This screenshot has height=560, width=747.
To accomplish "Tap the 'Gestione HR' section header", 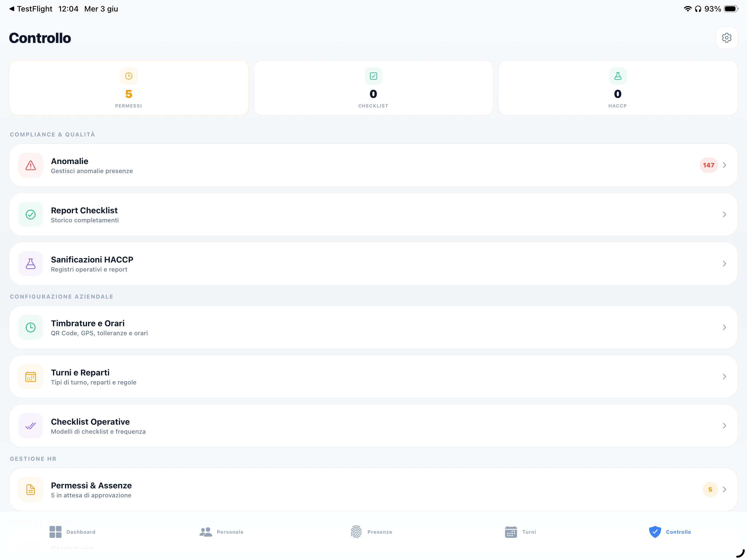I will pyautogui.click(x=33, y=459).
